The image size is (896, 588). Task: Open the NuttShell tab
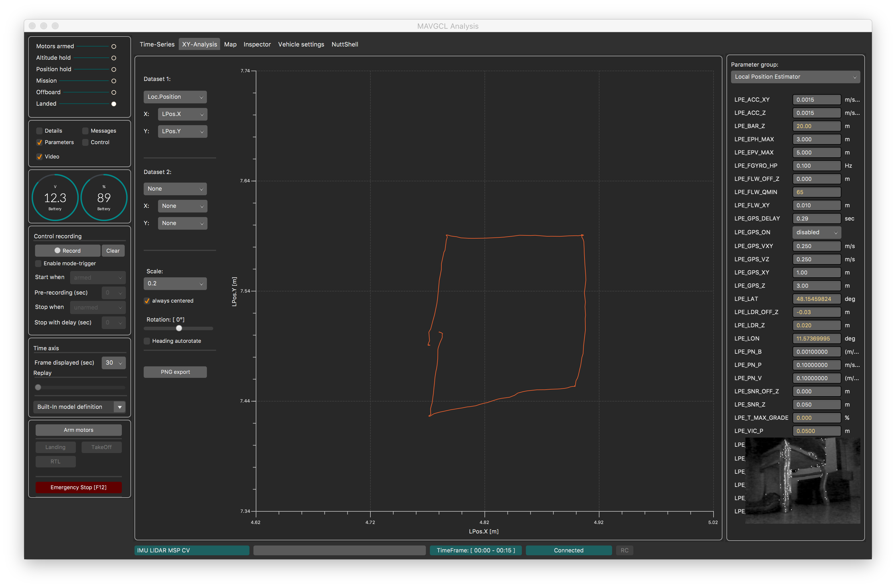tap(345, 45)
